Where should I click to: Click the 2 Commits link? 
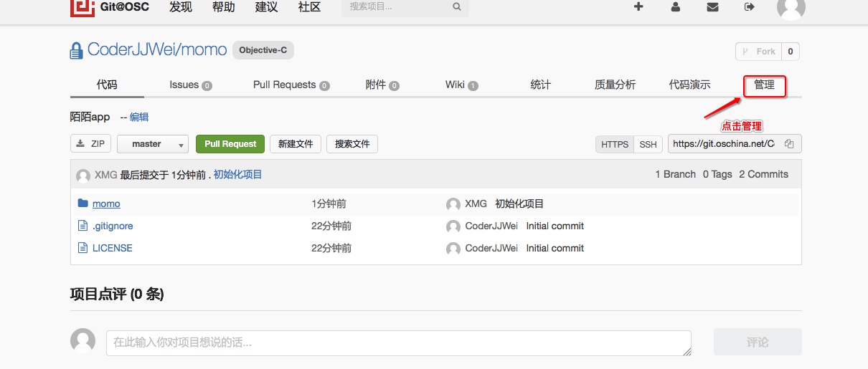(764, 174)
